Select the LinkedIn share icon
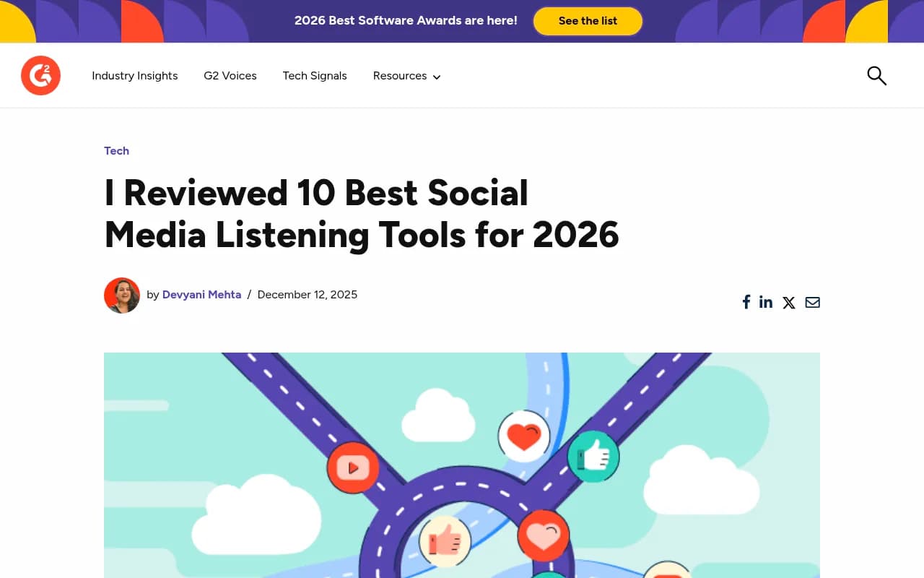Screen dimensions: 924x578 pyautogui.click(x=766, y=302)
